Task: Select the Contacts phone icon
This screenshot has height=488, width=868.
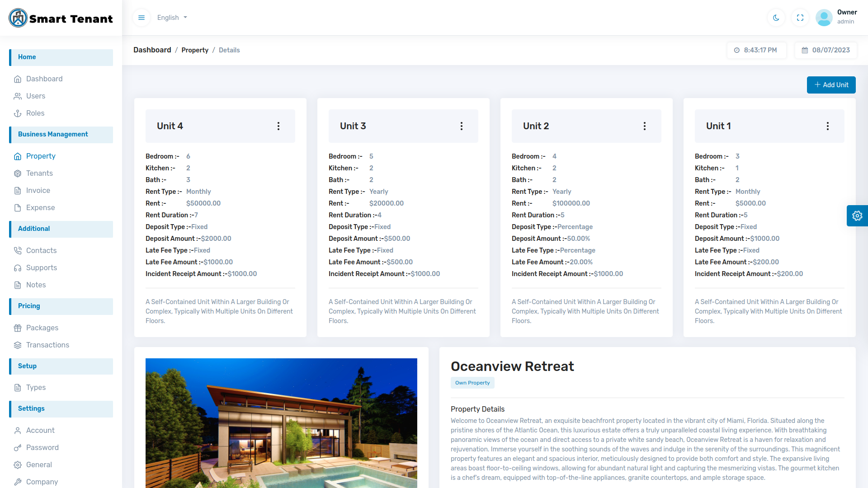Action: (18, 250)
